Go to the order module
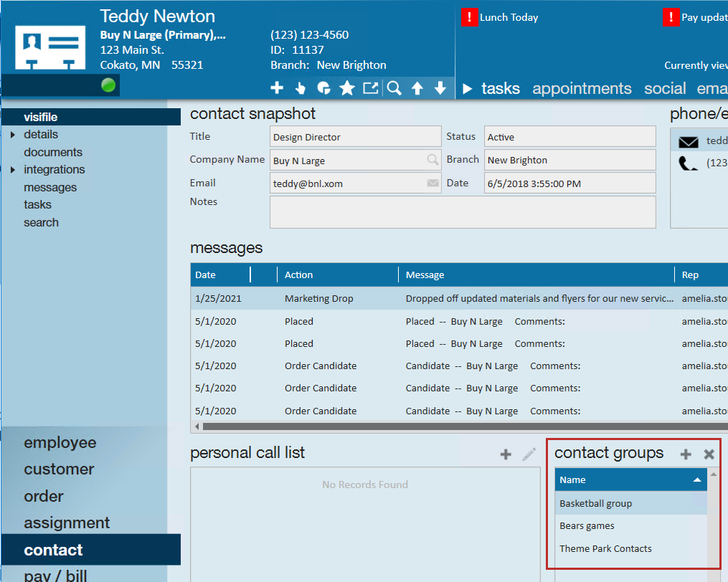 tap(44, 496)
